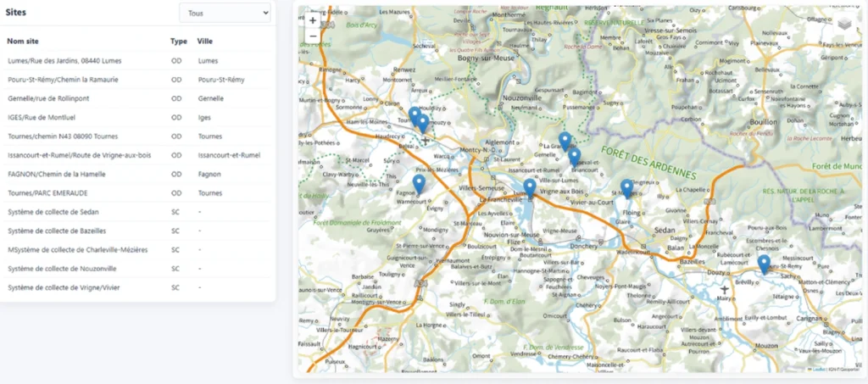Click the Ville column header
868x384 pixels.
point(205,41)
